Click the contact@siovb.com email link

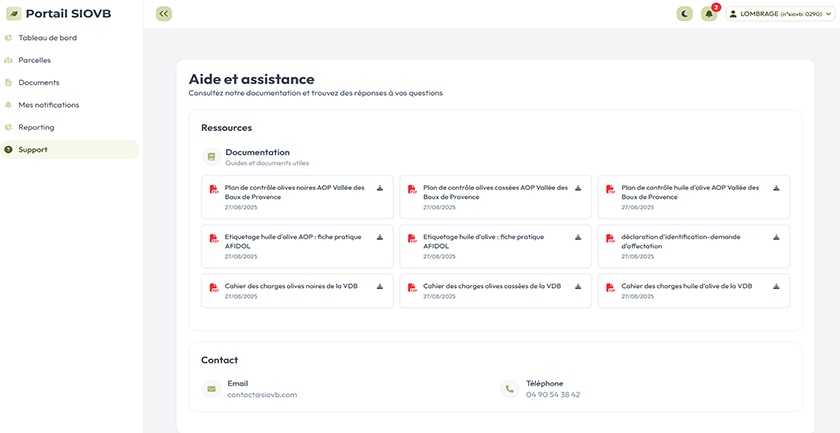(262, 395)
